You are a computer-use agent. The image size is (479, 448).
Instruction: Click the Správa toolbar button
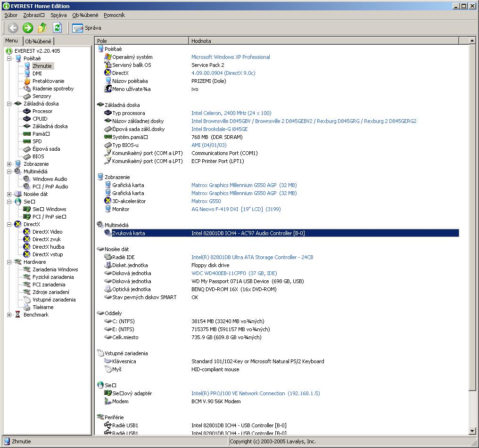pos(87,28)
